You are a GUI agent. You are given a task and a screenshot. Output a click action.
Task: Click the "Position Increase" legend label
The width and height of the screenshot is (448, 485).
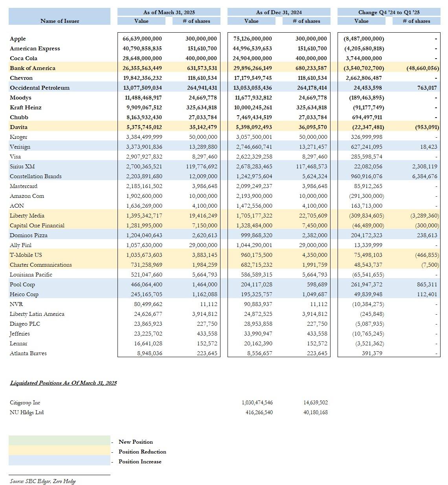(140, 461)
